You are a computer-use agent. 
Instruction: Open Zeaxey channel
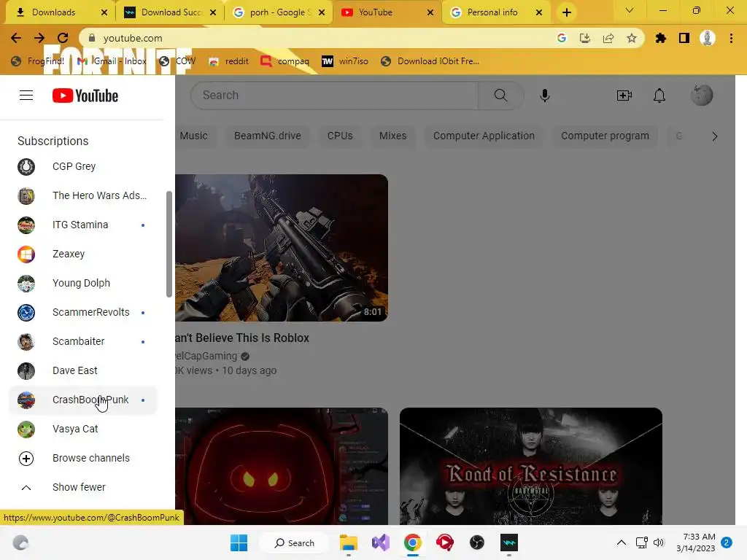(x=83, y=254)
